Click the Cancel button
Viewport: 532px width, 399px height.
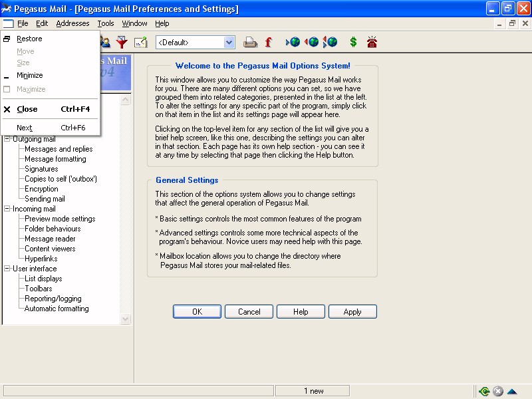tap(249, 311)
